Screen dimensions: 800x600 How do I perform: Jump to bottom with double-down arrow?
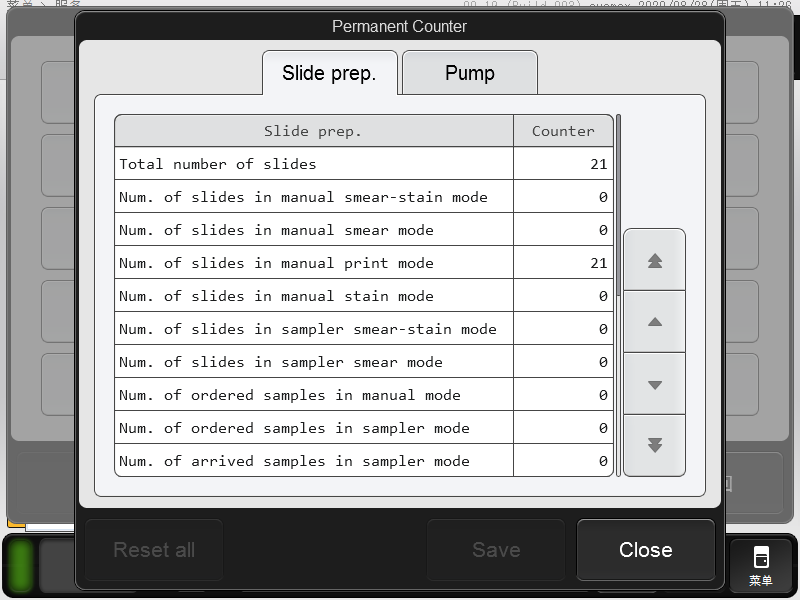point(655,446)
